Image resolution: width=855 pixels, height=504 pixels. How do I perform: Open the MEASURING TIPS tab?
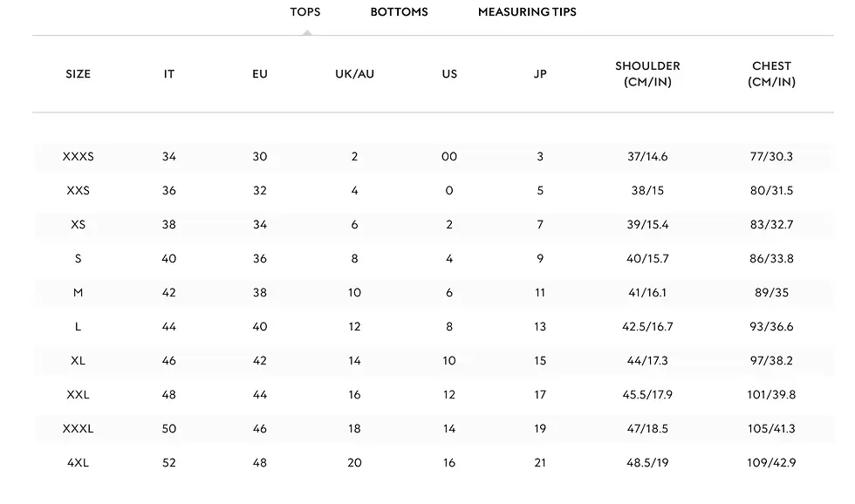click(x=527, y=12)
